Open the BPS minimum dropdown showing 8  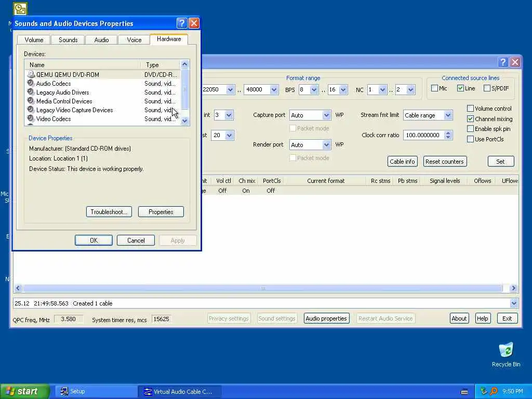[314, 89]
